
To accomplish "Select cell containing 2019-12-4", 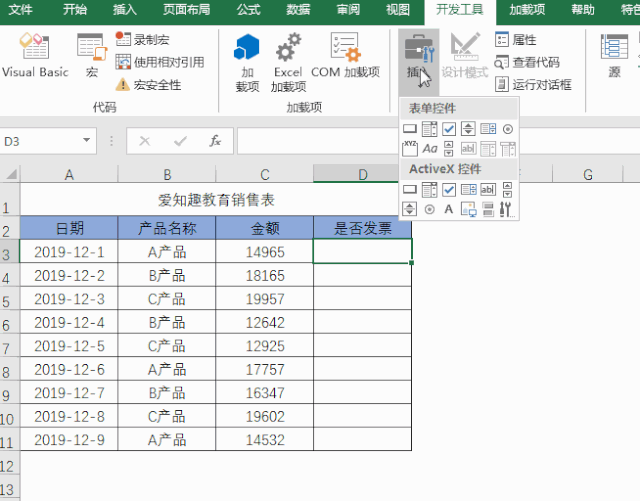I will tap(69, 322).
